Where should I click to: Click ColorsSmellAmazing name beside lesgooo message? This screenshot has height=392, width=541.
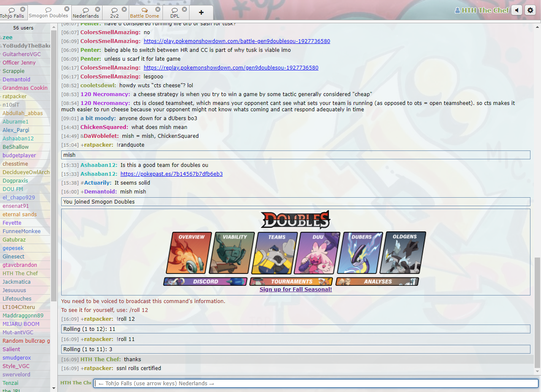(x=111, y=77)
